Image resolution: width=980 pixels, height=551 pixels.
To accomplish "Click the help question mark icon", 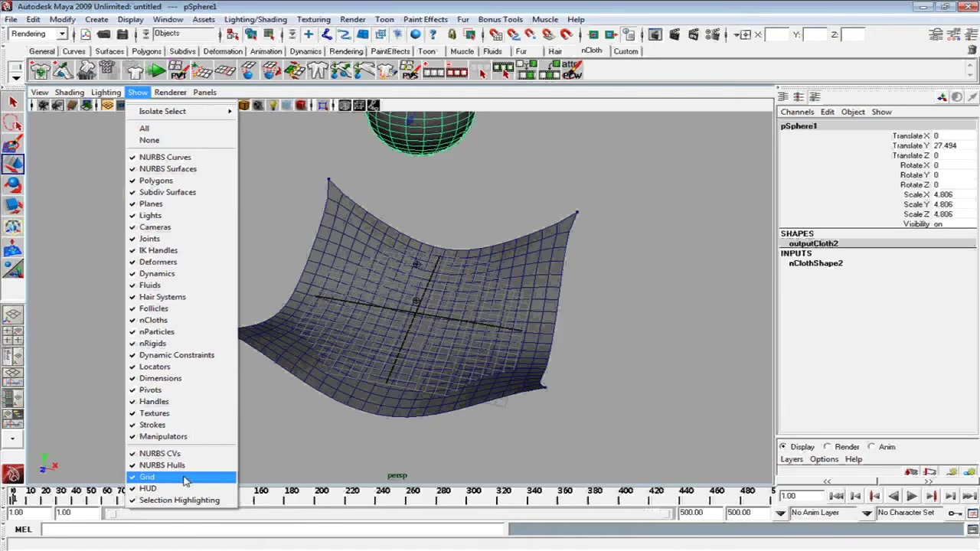I will point(433,34).
